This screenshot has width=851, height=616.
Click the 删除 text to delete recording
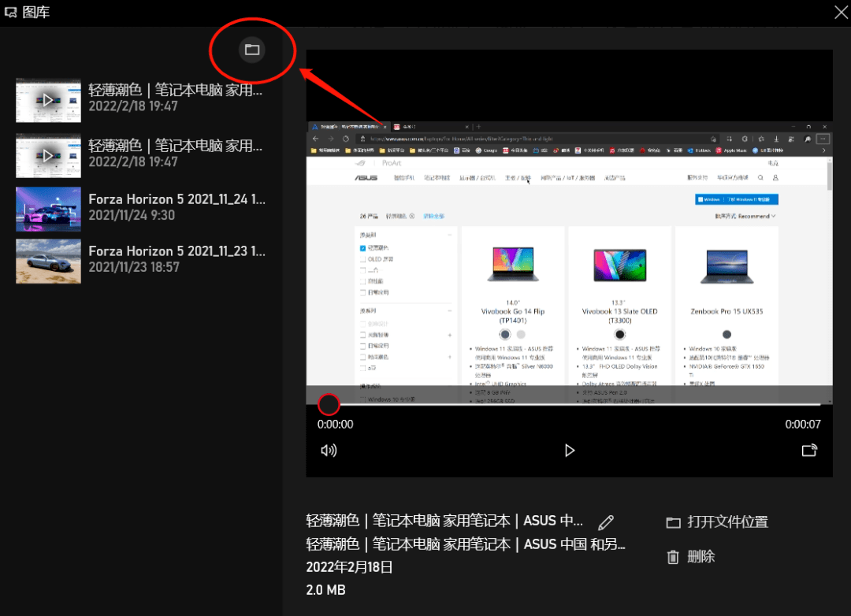701,557
